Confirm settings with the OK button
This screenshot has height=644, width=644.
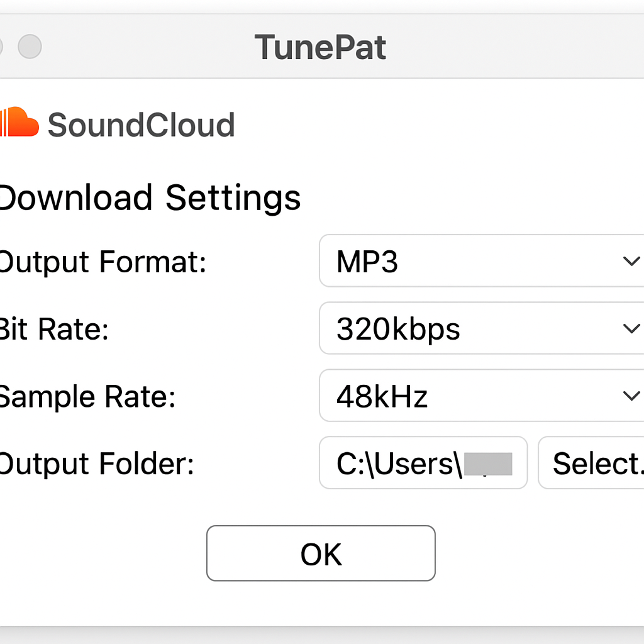321,553
